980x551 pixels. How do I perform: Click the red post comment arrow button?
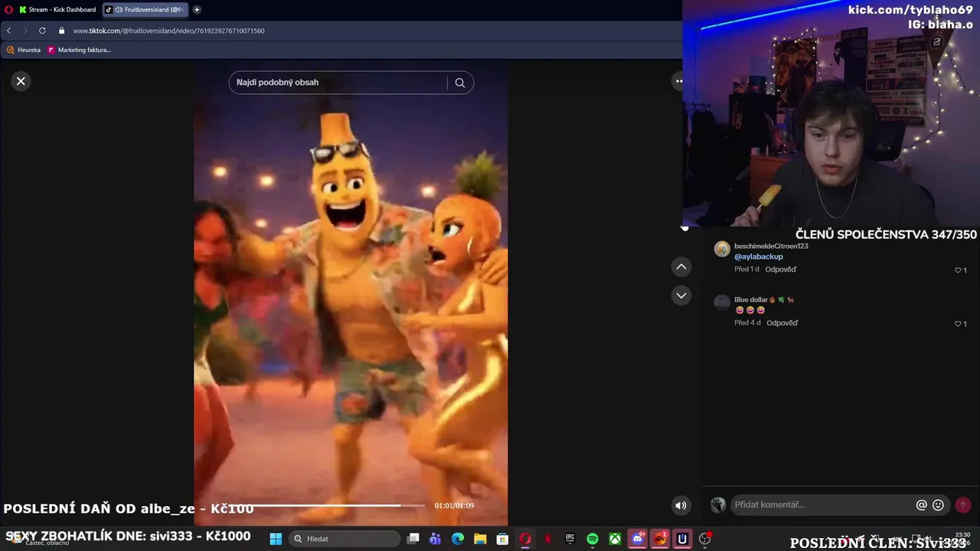(963, 505)
